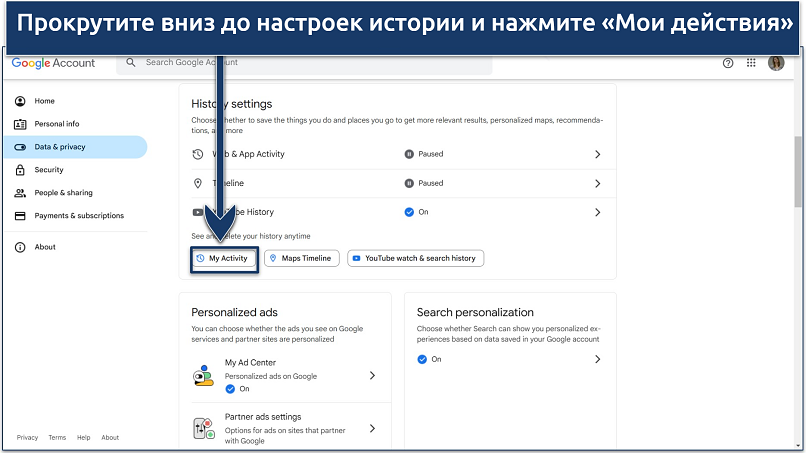Toggle On status for Search personalization
Viewport: 806px width, 453px height.
429,359
